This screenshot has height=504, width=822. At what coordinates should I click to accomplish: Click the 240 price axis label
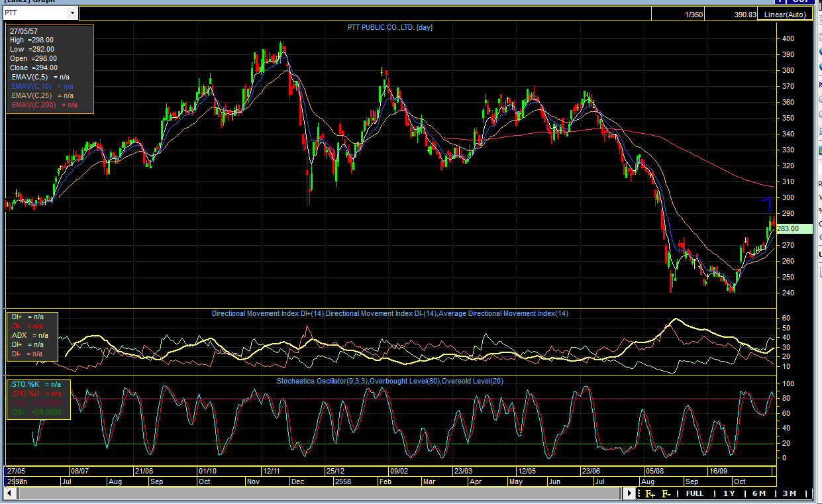[x=788, y=293]
